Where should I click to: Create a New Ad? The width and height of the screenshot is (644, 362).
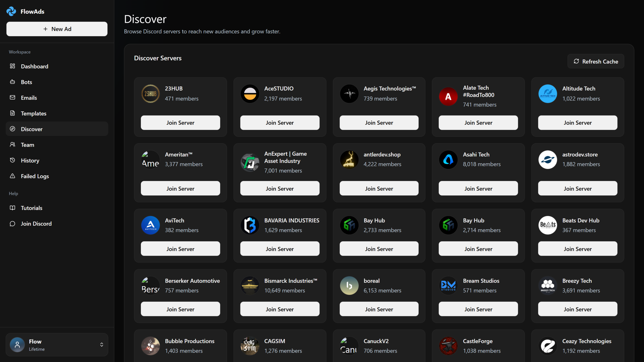(57, 29)
